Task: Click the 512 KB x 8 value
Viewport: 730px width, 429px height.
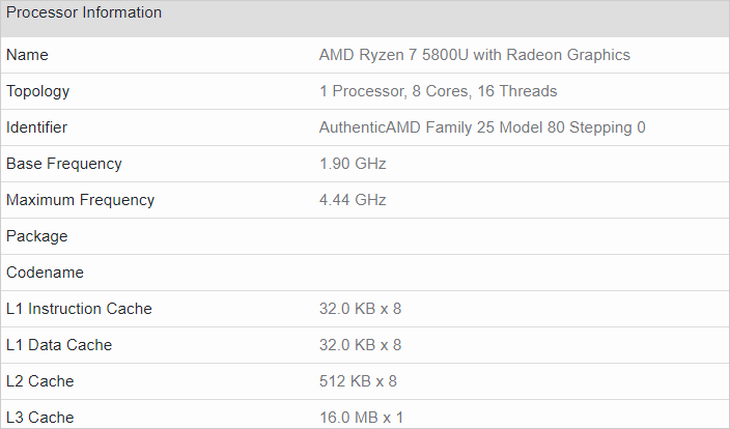Action: (358, 381)
